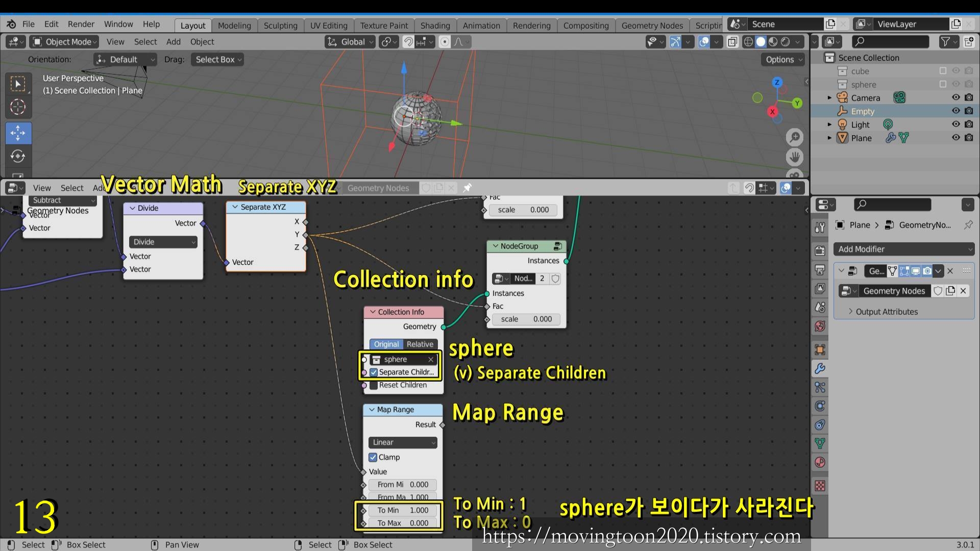Image resolution: width=980 pixels, height=551 pixels.
Task: Enable the Clamp checkbox in Map Range
Action: pyautogui.click(x=373, y=457)
